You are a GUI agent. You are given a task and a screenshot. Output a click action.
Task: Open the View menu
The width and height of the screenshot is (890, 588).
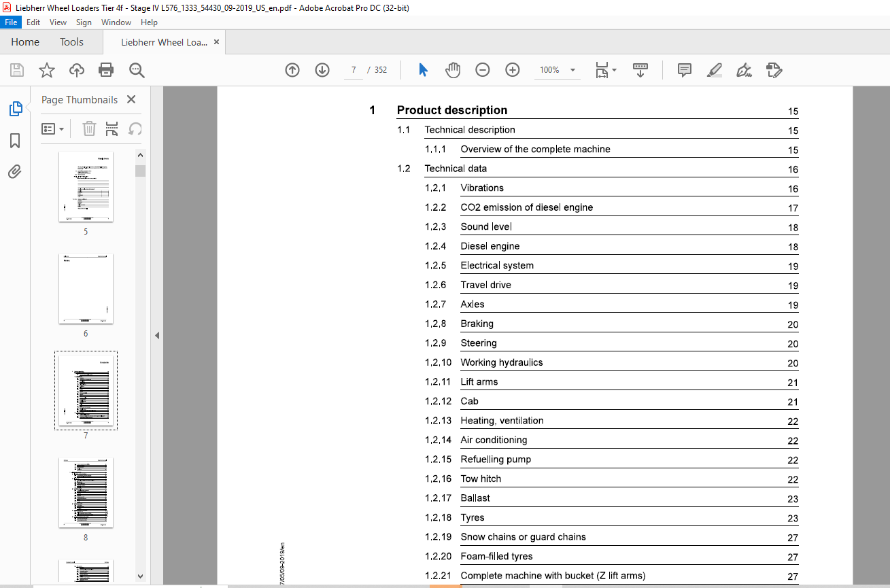coord(58,22)
